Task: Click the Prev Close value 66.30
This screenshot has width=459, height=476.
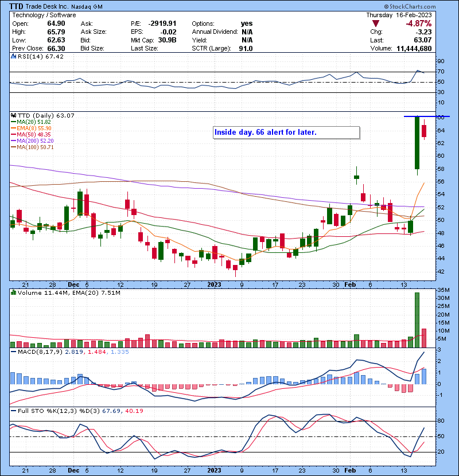Action: 56,48
